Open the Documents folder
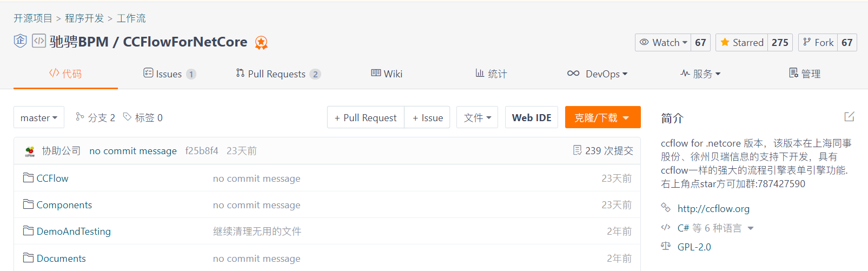868x271 pixels. coord(61,258)
